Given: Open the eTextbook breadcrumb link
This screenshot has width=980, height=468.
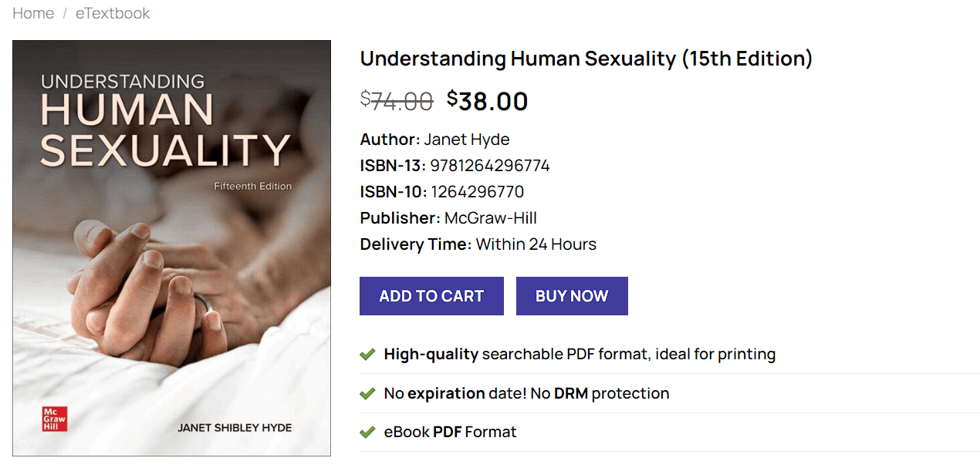Looking at the screenshot, I should click(x=113, y=13).
